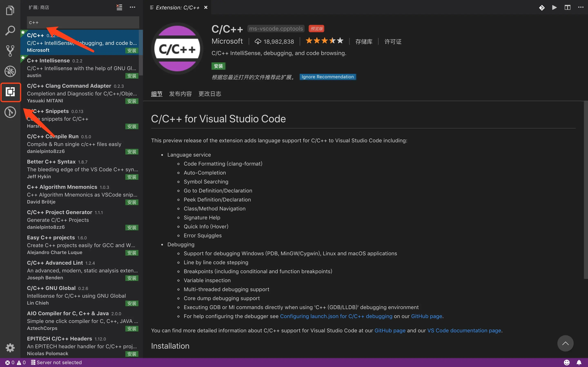
Task: Click the run play icon in title bar
Action: 554,7
